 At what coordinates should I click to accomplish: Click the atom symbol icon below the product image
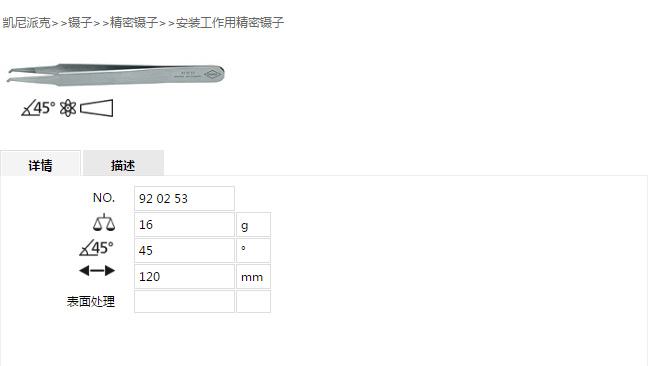[68, 108]
